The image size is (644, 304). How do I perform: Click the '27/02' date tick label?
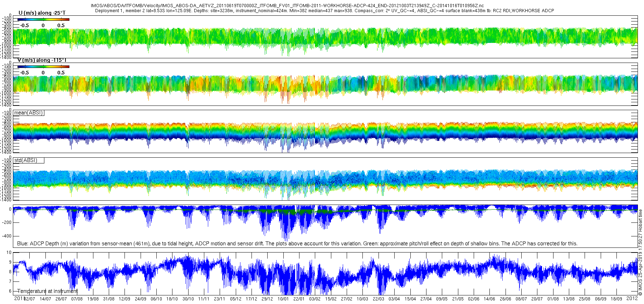346,299
